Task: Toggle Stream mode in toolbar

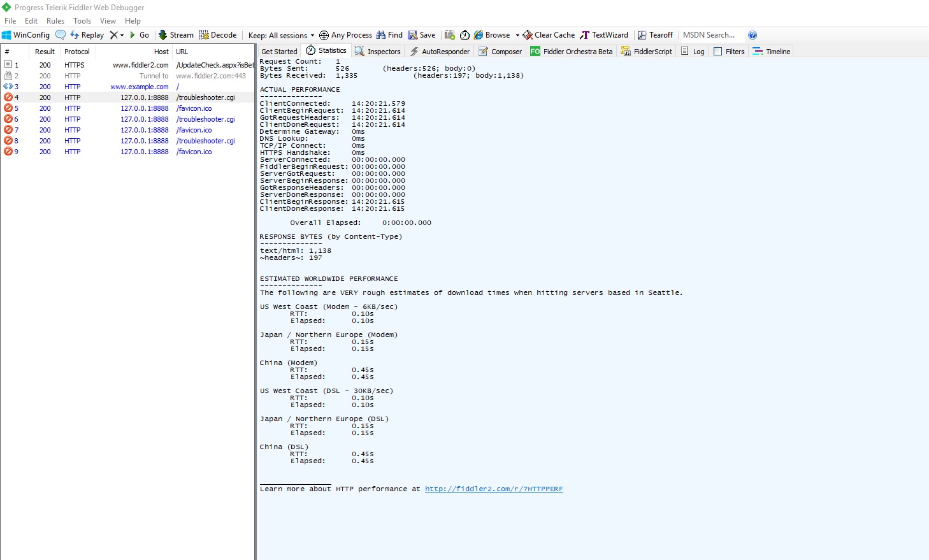Action: point(176,35)
